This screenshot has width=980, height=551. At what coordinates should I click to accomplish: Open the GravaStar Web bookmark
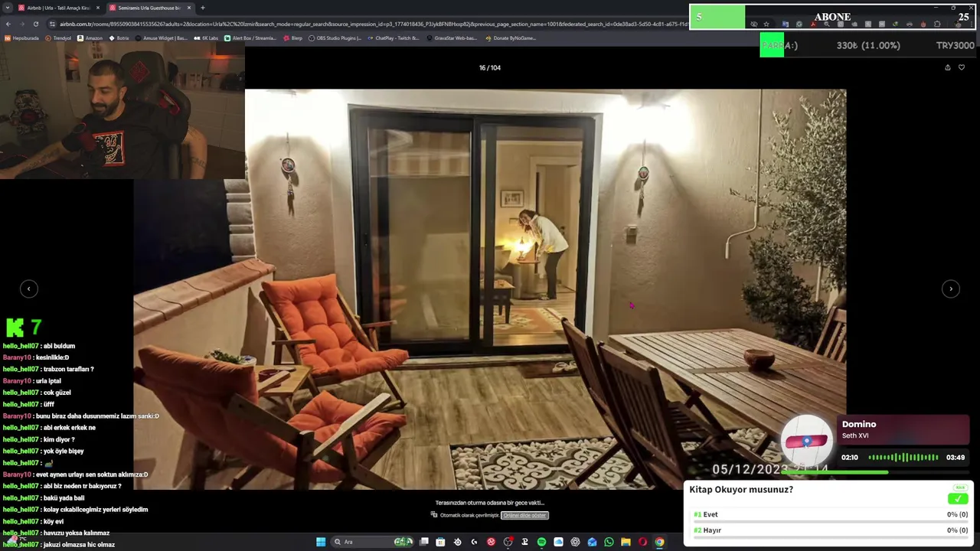[x=452, y=37]
